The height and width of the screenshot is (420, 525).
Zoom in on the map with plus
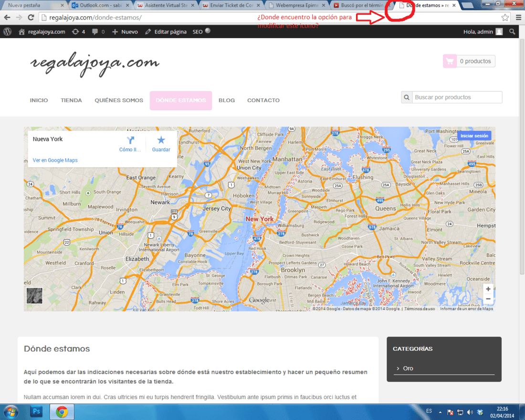pos(488,289)
